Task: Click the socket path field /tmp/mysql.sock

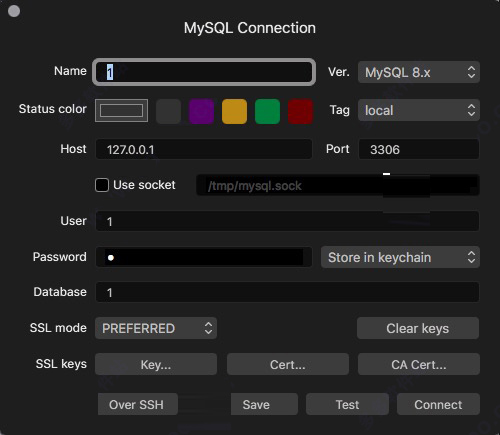Action: click(338, 185)
